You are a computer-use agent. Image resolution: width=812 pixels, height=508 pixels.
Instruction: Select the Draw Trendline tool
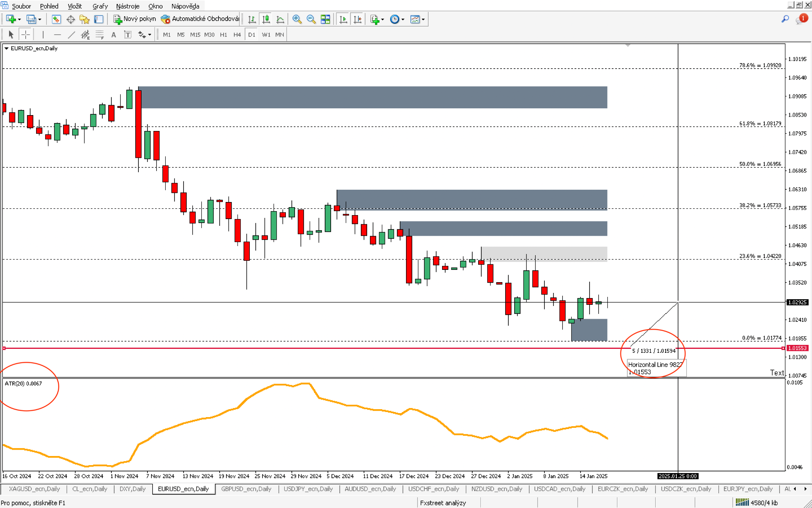pos(71,35)
